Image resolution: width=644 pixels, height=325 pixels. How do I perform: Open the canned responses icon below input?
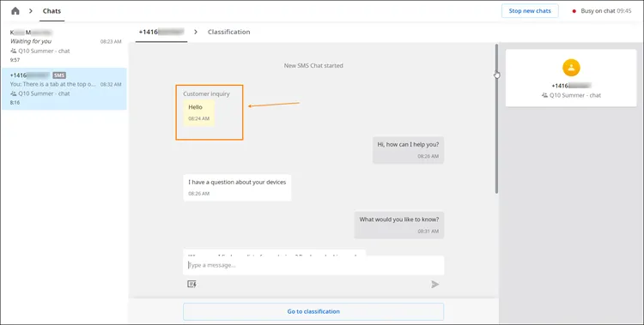point(191,284)
